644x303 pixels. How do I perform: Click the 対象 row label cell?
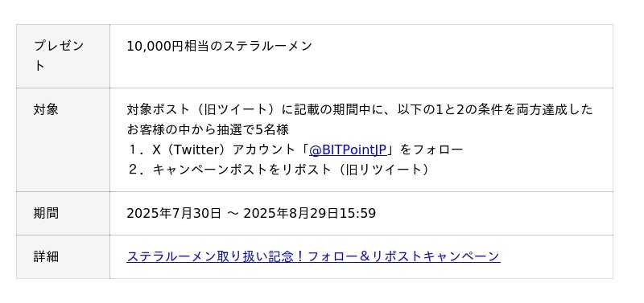[64, 140]
